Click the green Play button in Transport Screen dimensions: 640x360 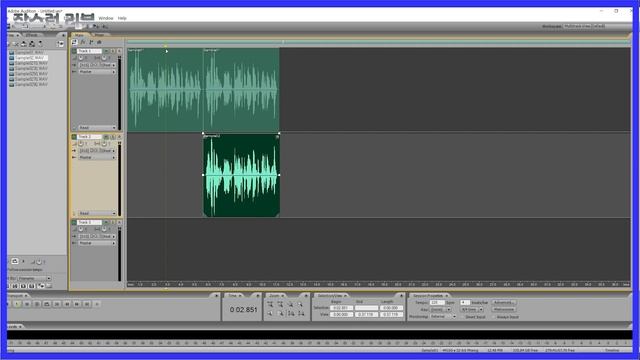click(x=17, y=304)
